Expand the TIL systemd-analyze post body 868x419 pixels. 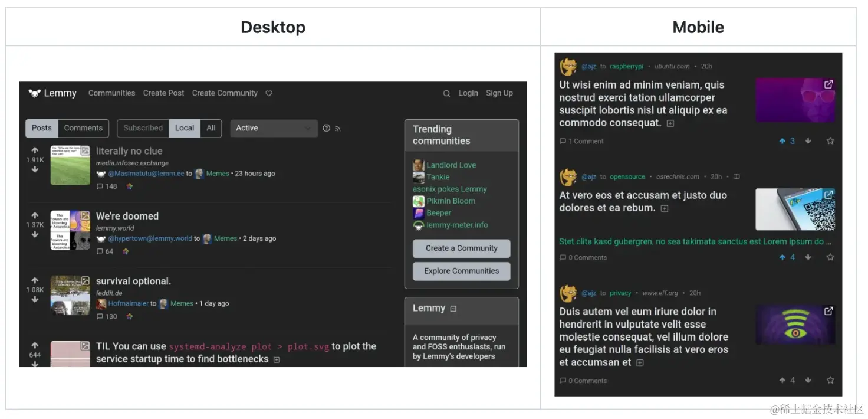click(x=277, y=359)
